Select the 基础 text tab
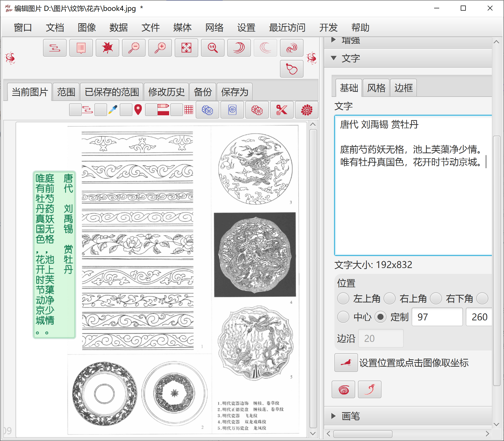Viewport: 504px width, 441px height. click(349, 88)
